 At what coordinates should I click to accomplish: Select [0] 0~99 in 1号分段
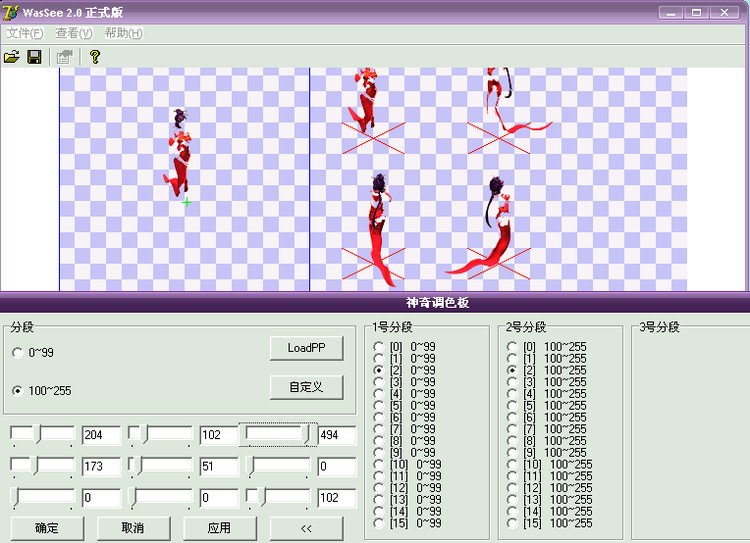coord(405,346)
